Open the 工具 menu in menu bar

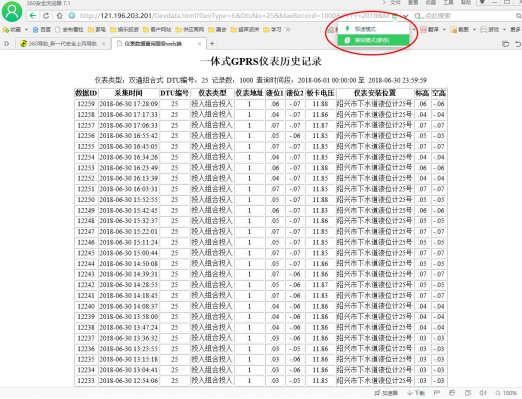click(448, 3)
